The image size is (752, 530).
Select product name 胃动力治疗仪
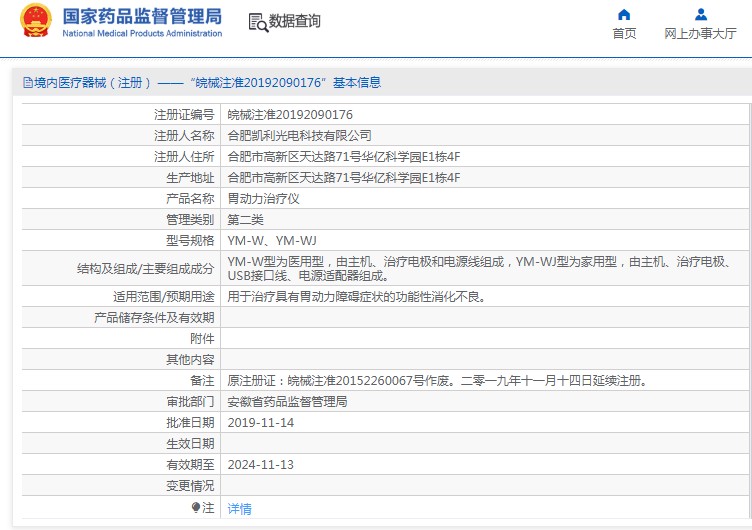pos(263,199)
